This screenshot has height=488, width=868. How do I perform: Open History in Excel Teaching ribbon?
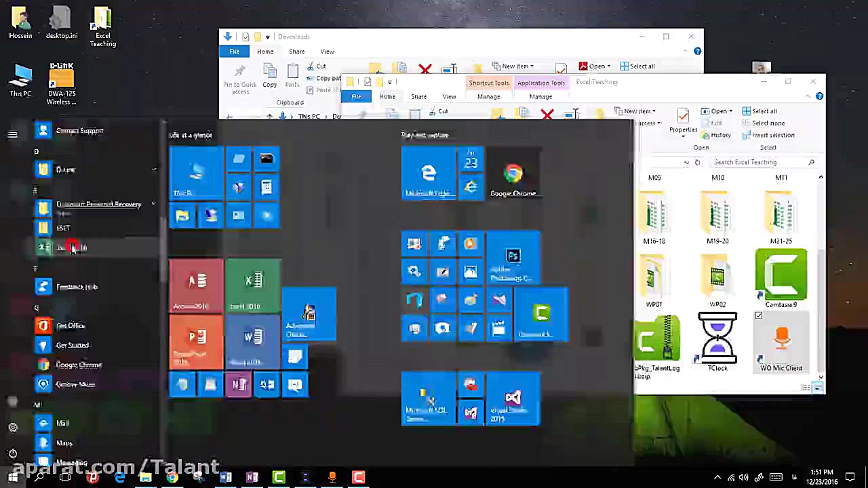pyautogui.click(x=716, y=135)
